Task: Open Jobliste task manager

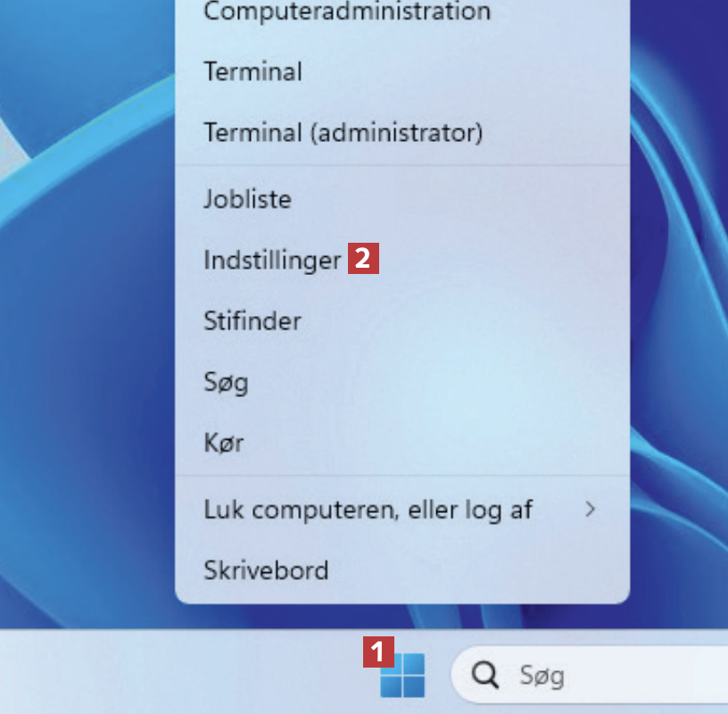Action: click(x=402, y=199)
